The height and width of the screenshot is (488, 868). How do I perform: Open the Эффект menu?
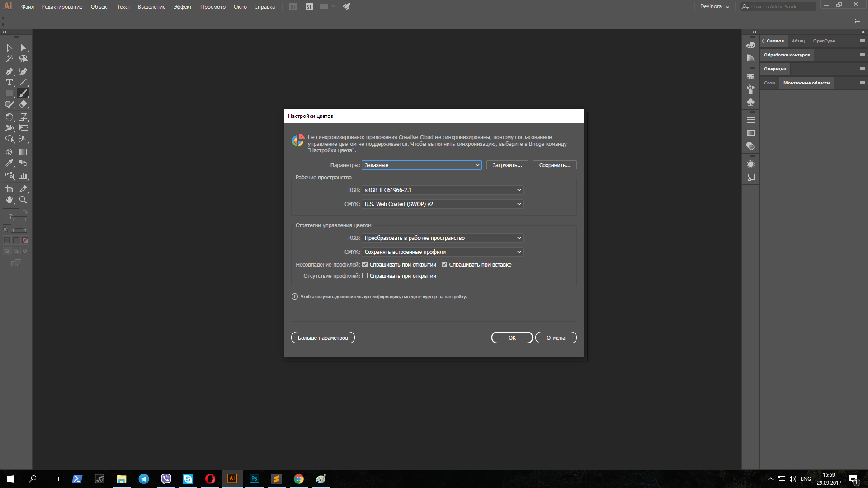[183, 7]
